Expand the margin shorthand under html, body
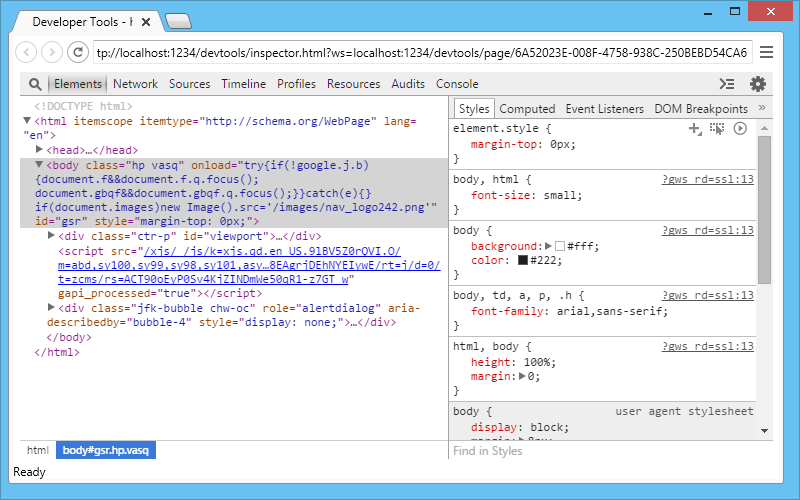This screenshot has width=800, height=500. click(x=522, y=377)
